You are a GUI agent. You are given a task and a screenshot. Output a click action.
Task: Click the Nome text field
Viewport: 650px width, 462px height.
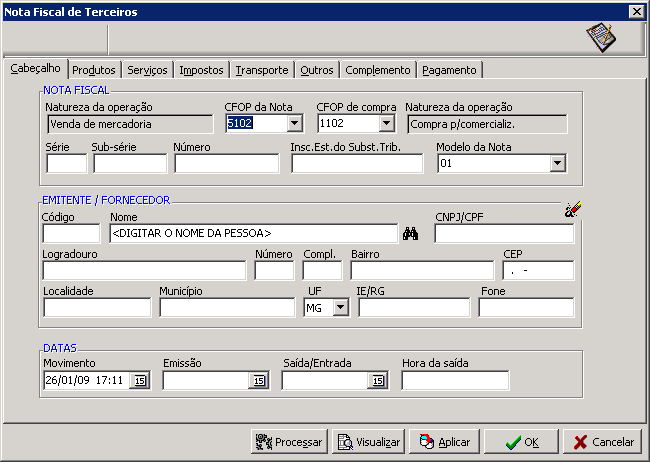pos(253,234)
